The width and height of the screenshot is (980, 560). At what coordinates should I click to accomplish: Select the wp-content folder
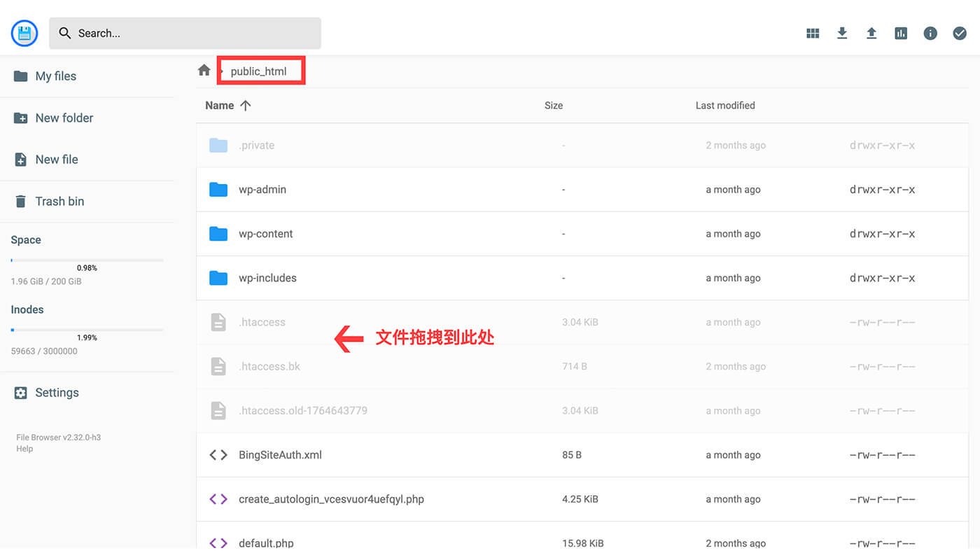266,233
